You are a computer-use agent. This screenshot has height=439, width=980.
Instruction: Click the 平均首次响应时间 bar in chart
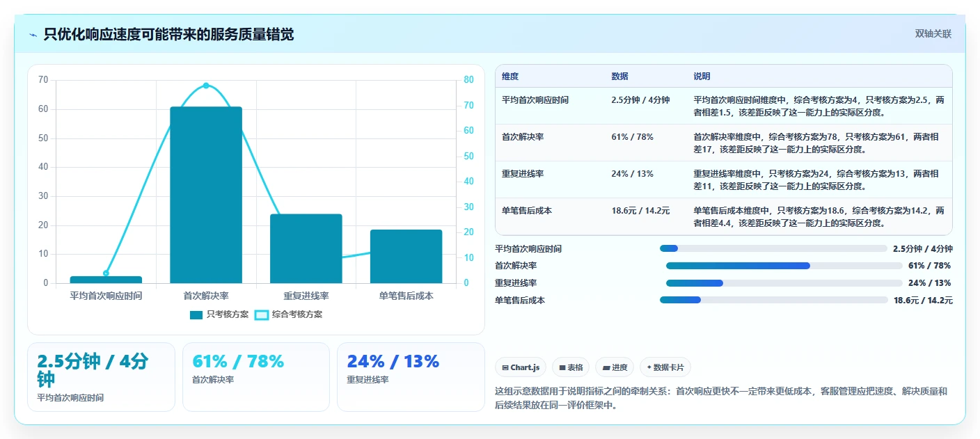tap(106, 280)
